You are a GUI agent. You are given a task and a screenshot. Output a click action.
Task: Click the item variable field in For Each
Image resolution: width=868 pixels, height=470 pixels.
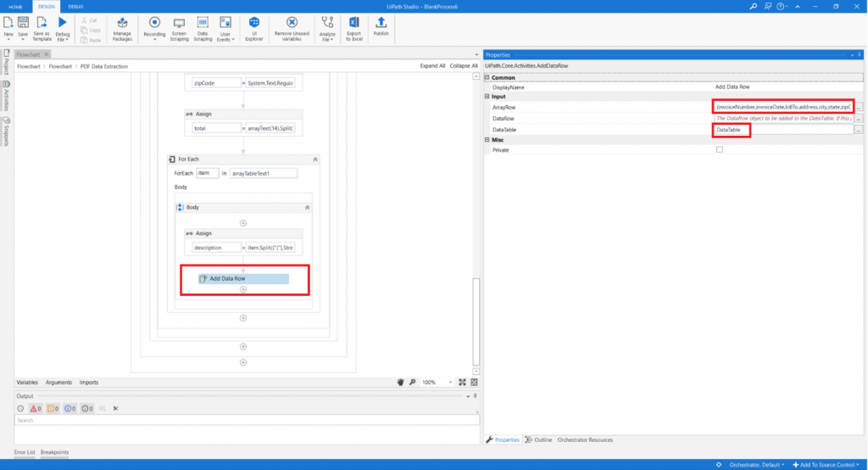coord(207,173)
